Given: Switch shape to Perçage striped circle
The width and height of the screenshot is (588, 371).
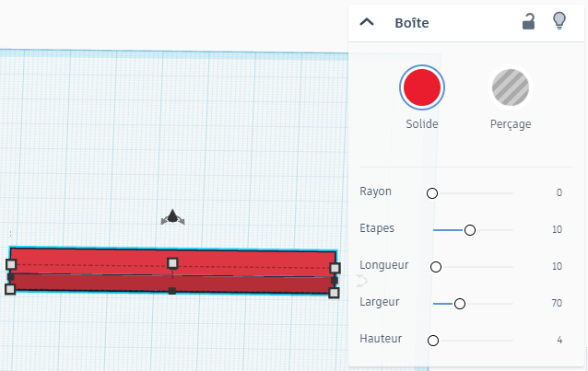Looking at the screenshot, I should point(510,88).
